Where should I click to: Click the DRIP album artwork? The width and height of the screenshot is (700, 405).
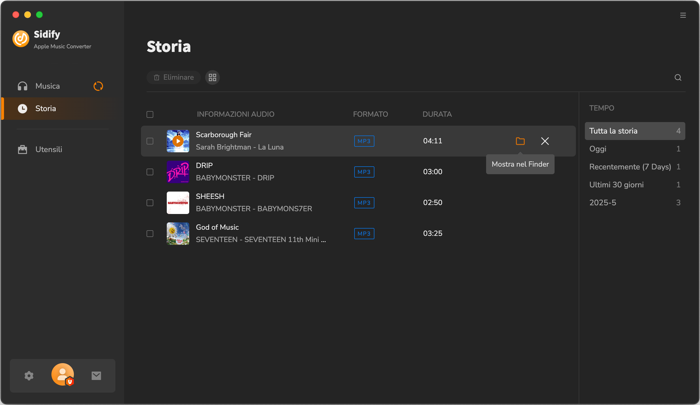(x=178, y=172)
